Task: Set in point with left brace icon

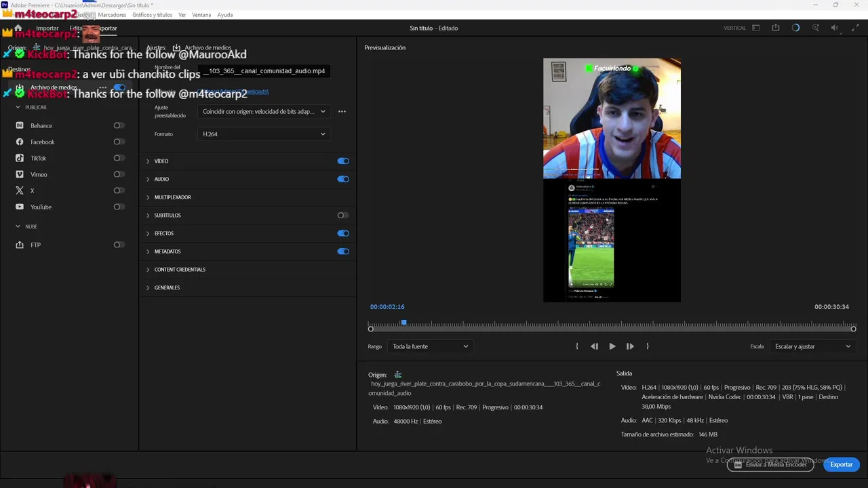Action: (x=577, y=346)
